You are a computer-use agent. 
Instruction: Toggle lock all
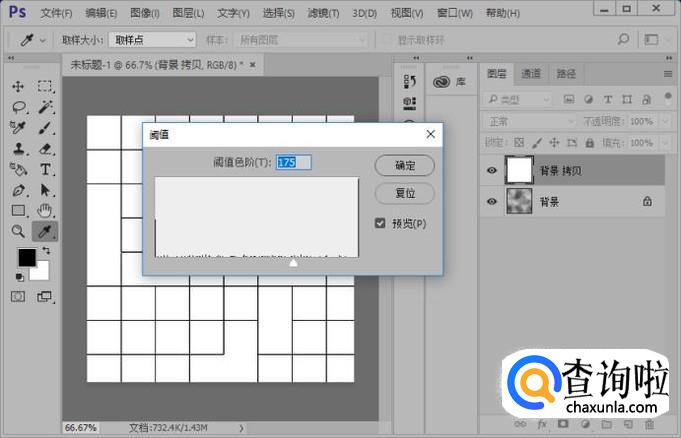click(589, 143)
